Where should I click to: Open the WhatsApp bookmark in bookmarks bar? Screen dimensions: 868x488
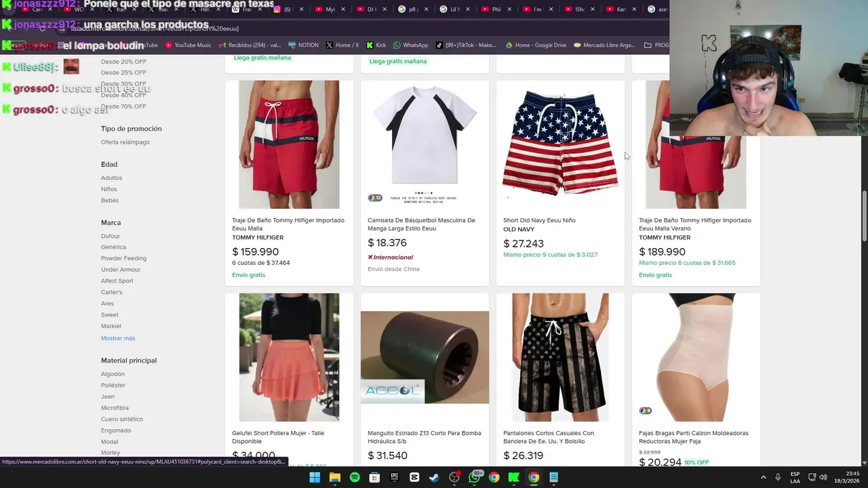(x=410, y=45)
